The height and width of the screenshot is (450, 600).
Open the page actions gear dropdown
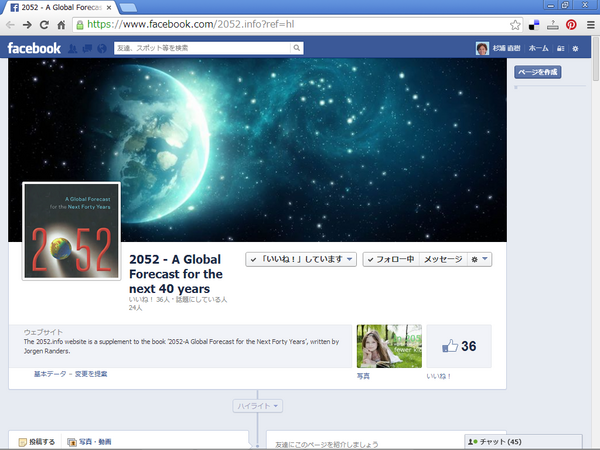pos(479,259)
